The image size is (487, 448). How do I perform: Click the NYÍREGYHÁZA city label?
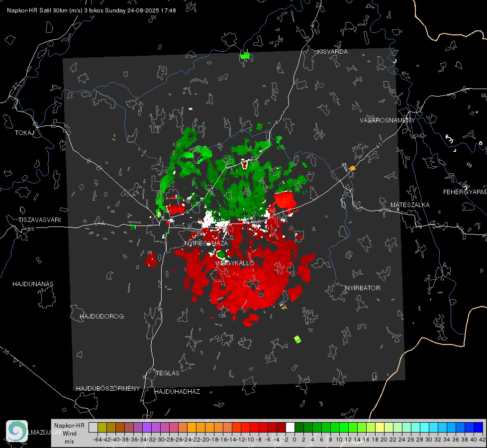(206, 243)
